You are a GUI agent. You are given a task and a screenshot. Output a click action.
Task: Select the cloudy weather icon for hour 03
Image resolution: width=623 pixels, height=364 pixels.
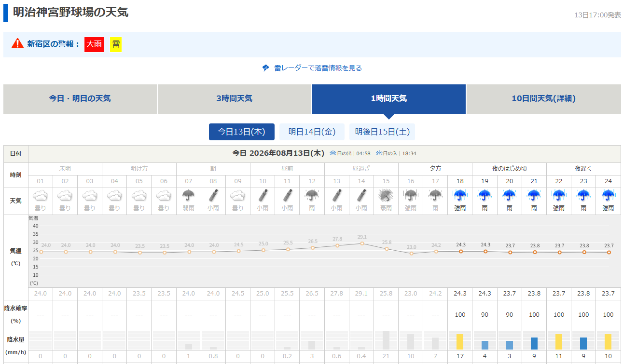point(90,196)
